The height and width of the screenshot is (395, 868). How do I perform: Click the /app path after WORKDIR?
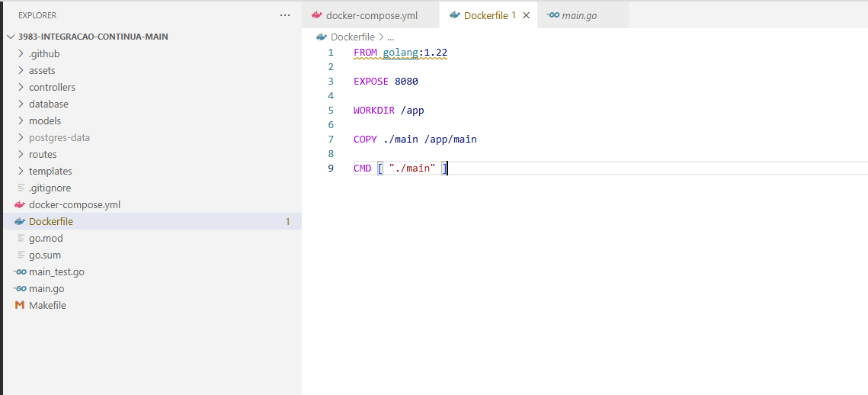[412, 111]
